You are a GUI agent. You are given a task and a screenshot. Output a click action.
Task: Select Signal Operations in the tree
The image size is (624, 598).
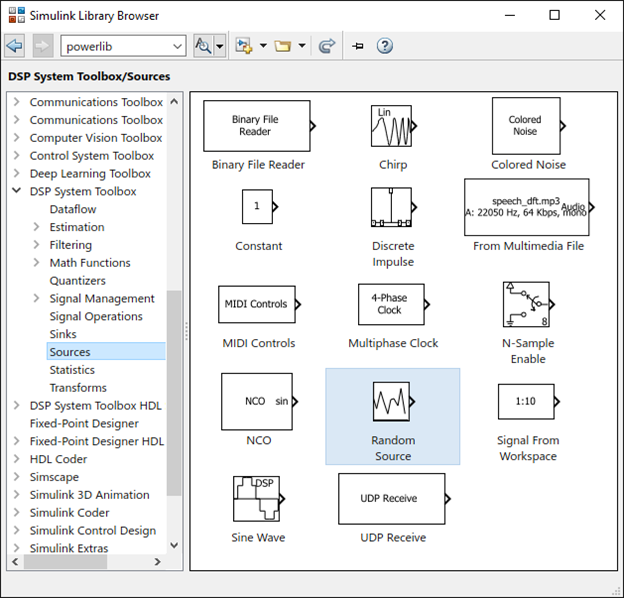pyautogui.click(x=96, y=316)
